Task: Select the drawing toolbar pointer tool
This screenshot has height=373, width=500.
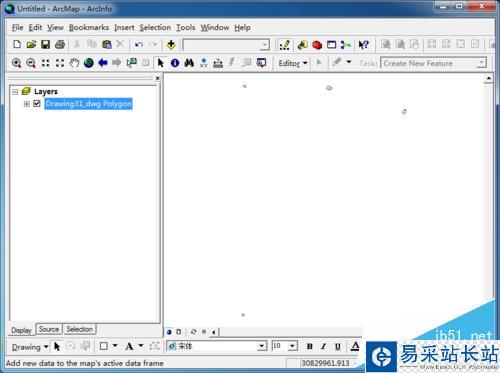Action: [57, 346]
